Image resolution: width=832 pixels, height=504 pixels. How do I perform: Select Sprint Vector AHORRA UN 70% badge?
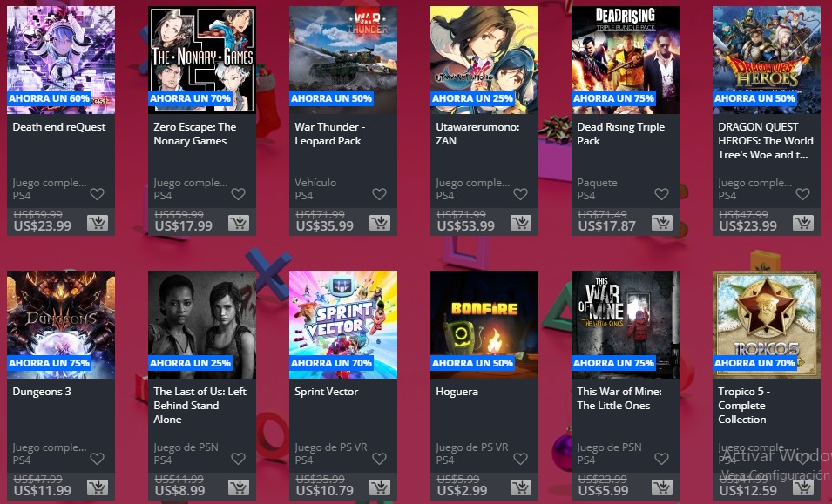point(332,363)
